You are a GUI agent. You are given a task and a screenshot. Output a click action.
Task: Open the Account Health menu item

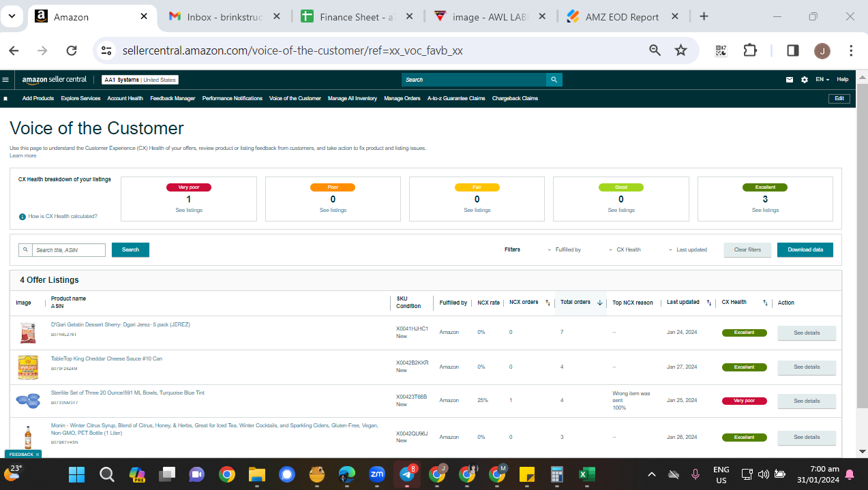(x=125, y=98)
